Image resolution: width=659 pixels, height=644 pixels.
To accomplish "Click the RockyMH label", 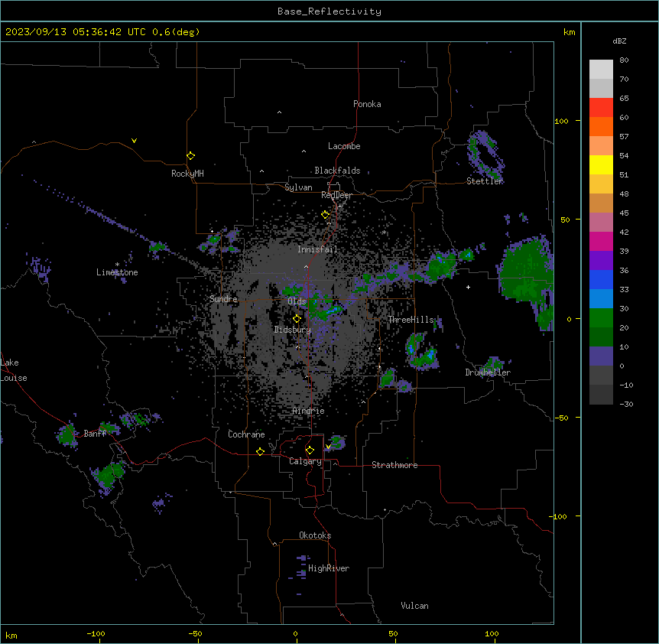I will click(x=187, y=174).
